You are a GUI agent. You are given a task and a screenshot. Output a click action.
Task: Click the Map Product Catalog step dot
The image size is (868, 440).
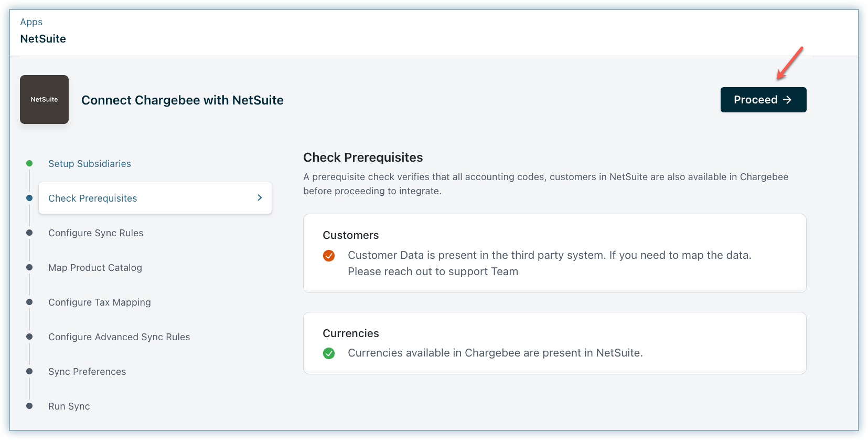[29, 267]
